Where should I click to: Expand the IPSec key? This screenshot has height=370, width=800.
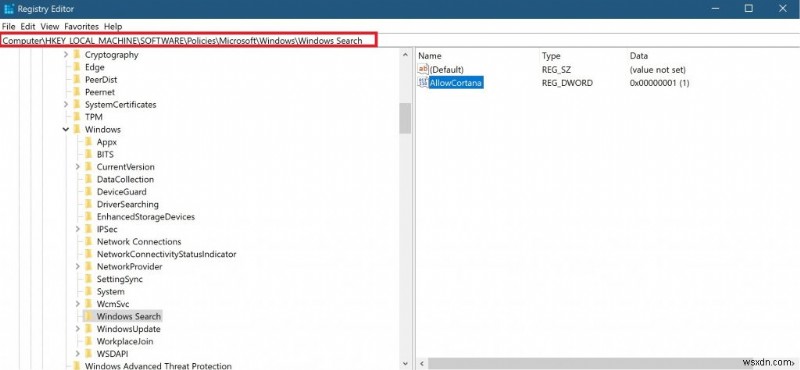pos(78,229)
